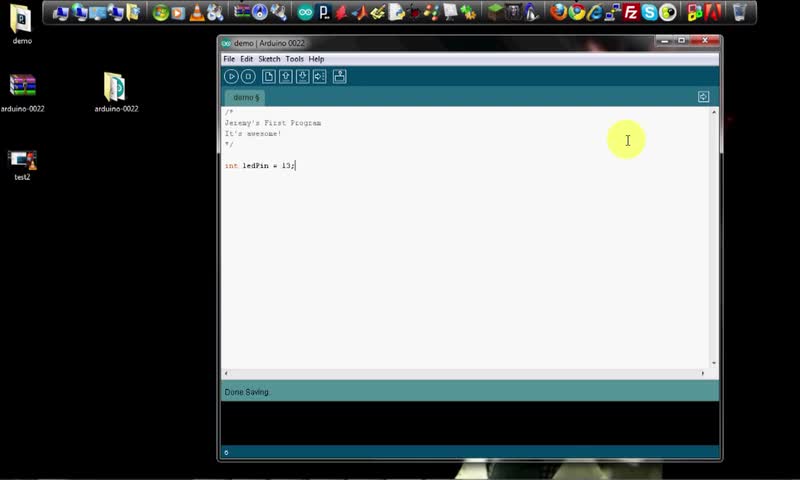Open the Tools menu

click(294, 59)
